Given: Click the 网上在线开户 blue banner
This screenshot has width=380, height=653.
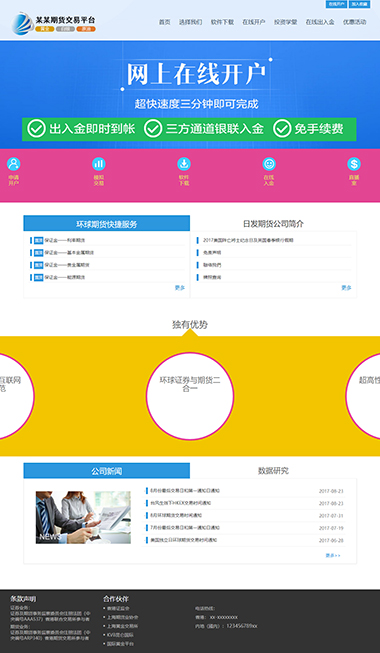Looking at the screenshot, I should coord(190,95).
